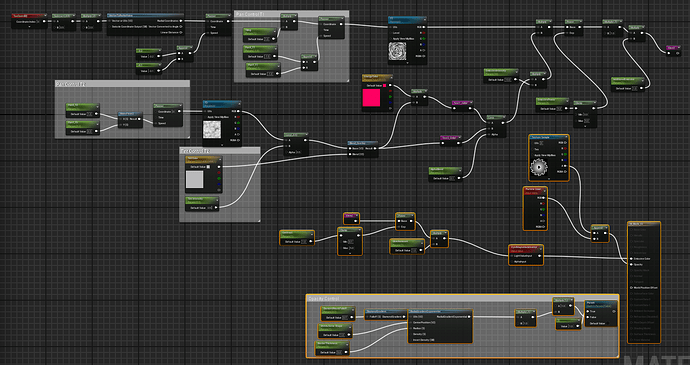
Task: Collapse the red TexCoord node with header arrow
Action: (44, 16)
